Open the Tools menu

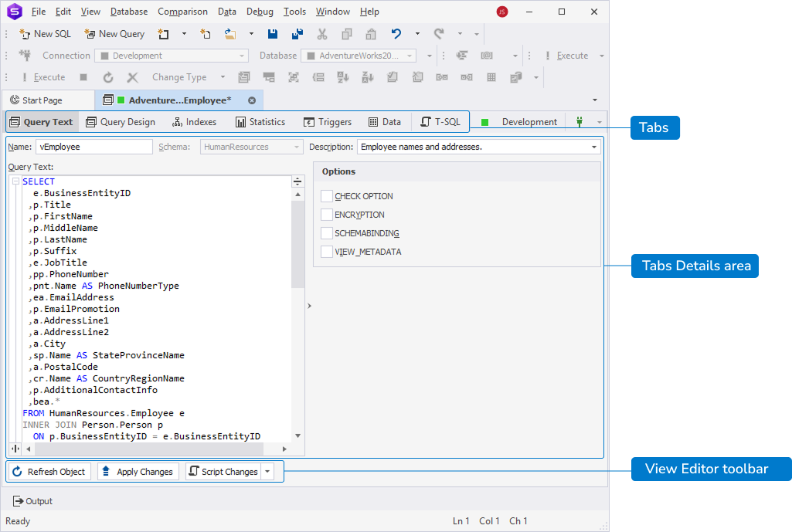pyautogui.click(x=294, y=11)
